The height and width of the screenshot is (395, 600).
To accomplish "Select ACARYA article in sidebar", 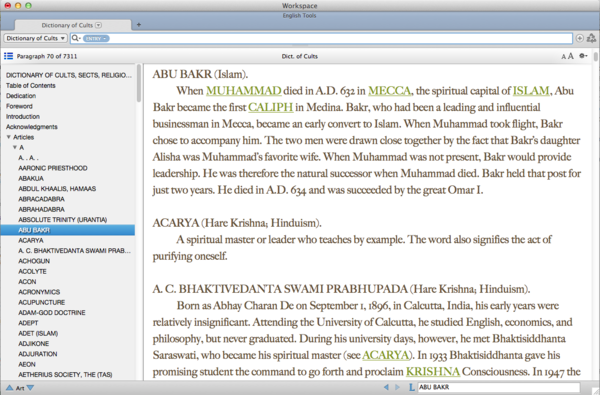I will click(x=31, y=240).
